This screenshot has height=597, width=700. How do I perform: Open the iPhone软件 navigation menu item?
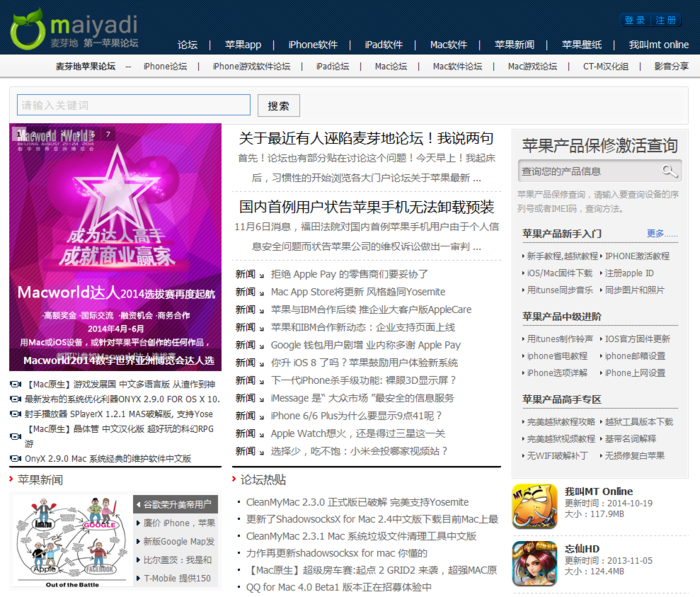point(313,45)
